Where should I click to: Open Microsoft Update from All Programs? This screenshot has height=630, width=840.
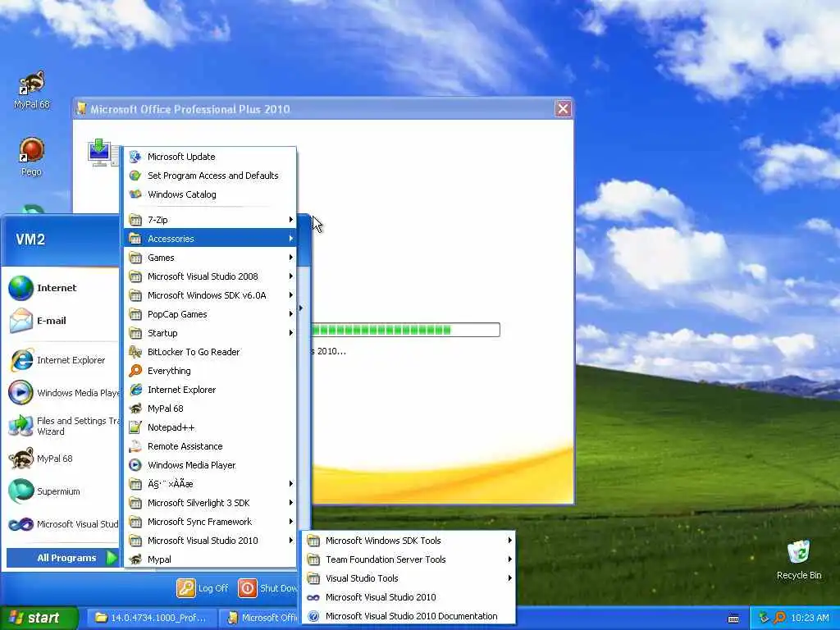pyautogui.click(x=210, y=157)
